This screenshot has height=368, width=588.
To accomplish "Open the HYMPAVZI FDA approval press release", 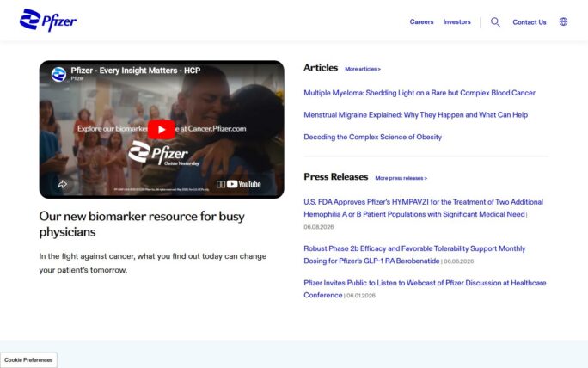I will pyautogui.click(x=423, y=208).
